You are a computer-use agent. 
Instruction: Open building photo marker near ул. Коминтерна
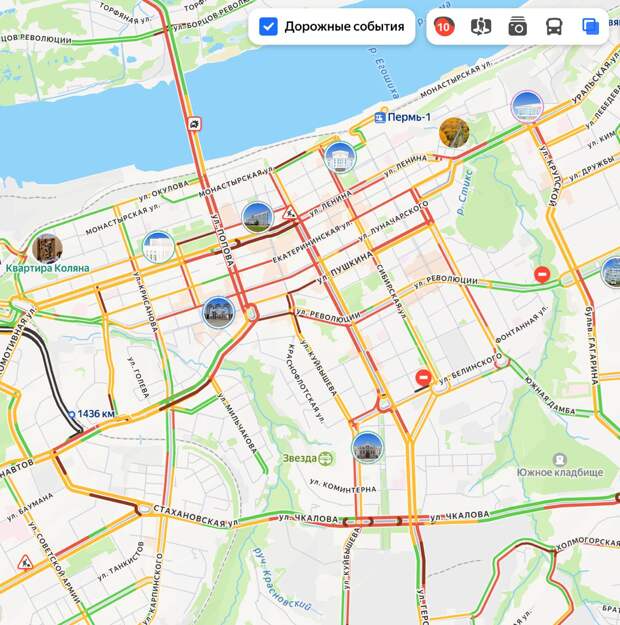[368, 447]
